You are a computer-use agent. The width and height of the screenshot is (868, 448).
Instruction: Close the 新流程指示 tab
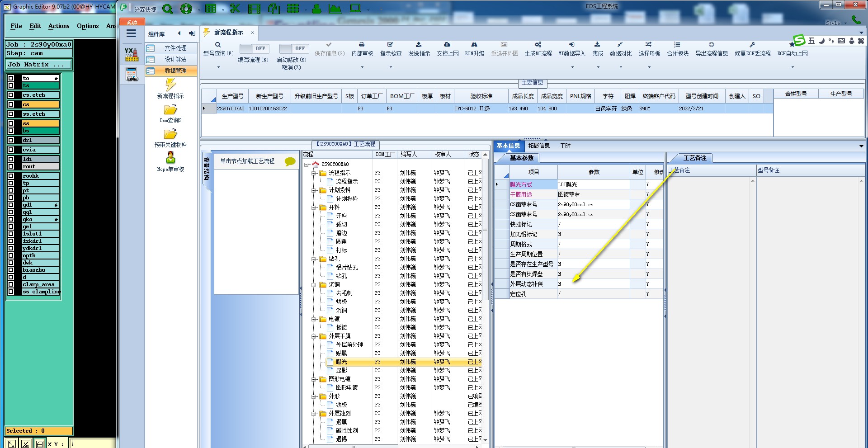coord(252,33)
